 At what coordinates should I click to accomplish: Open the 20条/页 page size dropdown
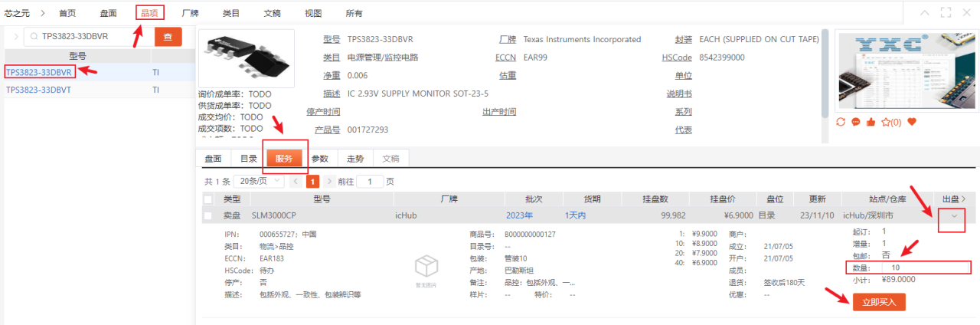coord(260,182)
